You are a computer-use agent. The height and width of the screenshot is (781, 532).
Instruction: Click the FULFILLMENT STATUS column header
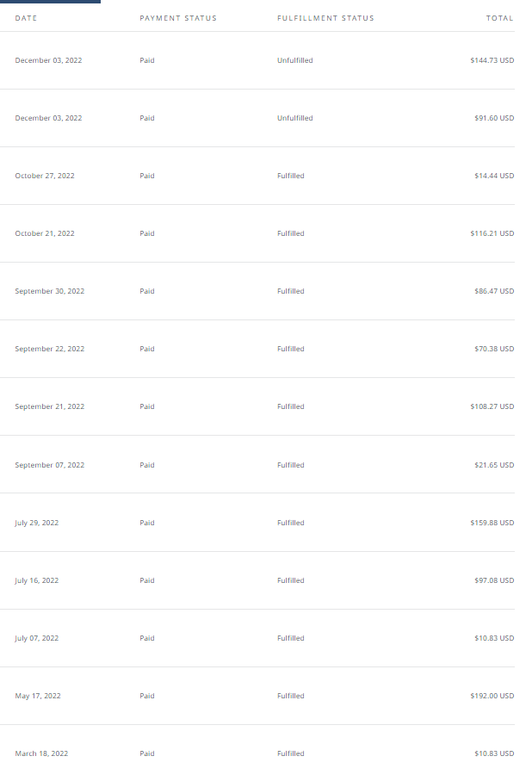click(x=325, y=18)
